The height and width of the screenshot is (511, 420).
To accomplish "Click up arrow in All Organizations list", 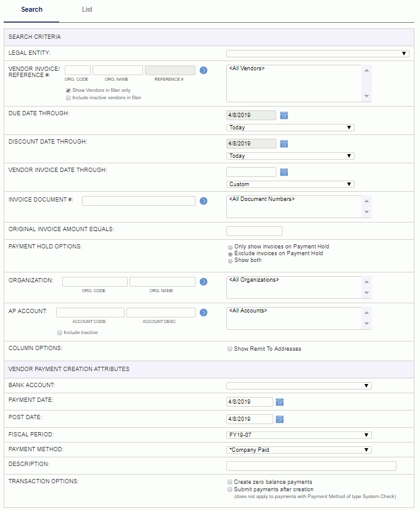I will pyautogui.click(x=366, y=282).
